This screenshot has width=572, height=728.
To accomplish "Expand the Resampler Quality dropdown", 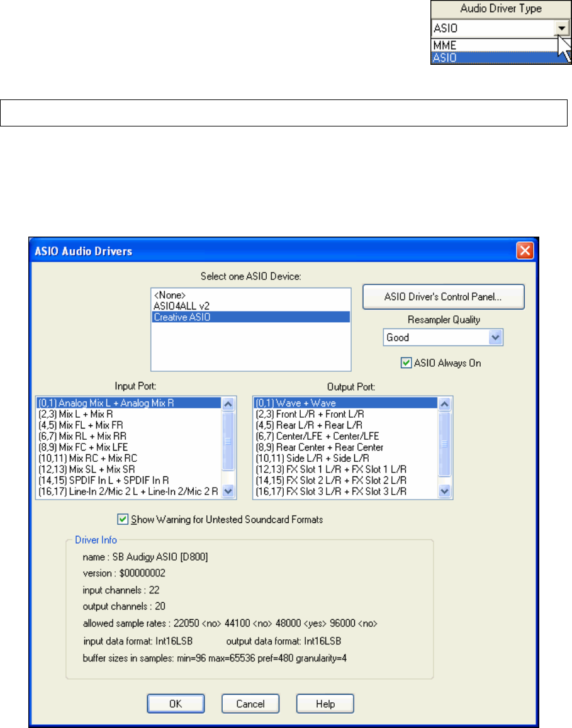I will pos(496,337).
